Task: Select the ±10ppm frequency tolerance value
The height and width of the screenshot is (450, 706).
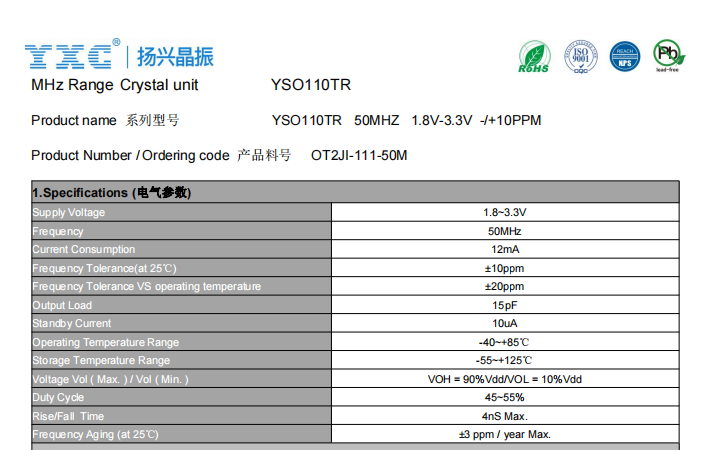Action: pyautogui.click(x=504, y=268)
